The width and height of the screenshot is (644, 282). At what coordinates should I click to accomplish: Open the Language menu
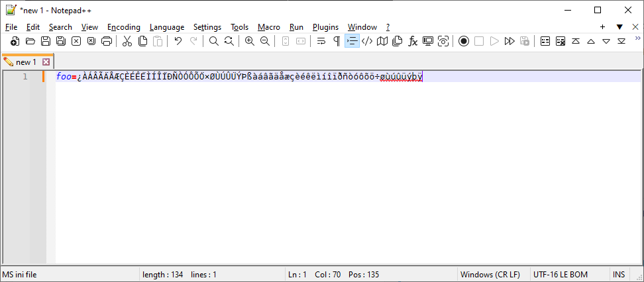[x=167, y=27]
